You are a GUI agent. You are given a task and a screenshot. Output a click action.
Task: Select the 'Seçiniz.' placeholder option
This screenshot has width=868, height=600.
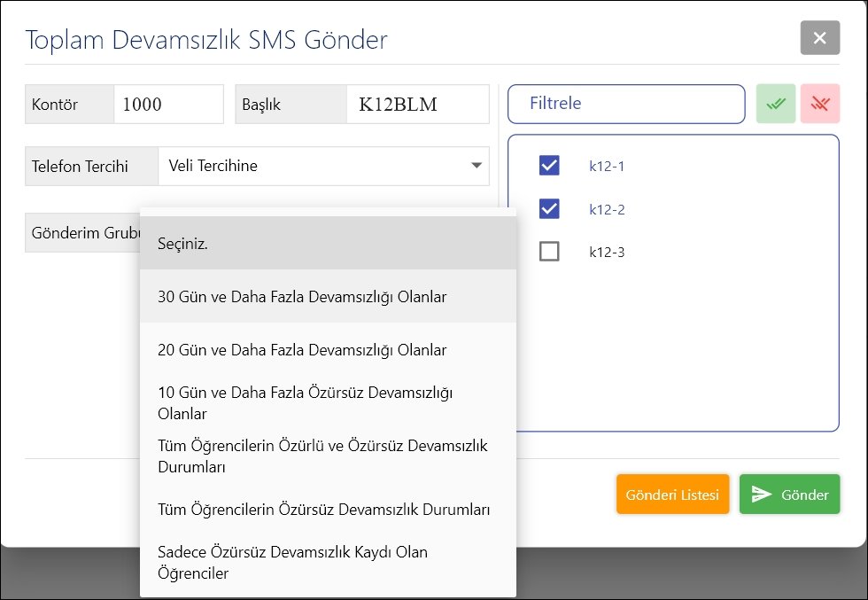(328, 243)
